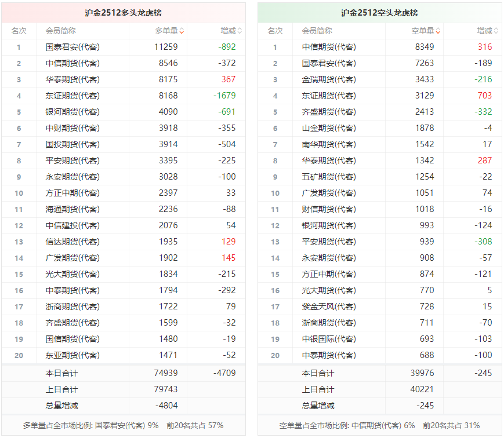Select 齐盛期货(代客) in short table row 5
The image size is (504, 438).
[x=329, y=112]
